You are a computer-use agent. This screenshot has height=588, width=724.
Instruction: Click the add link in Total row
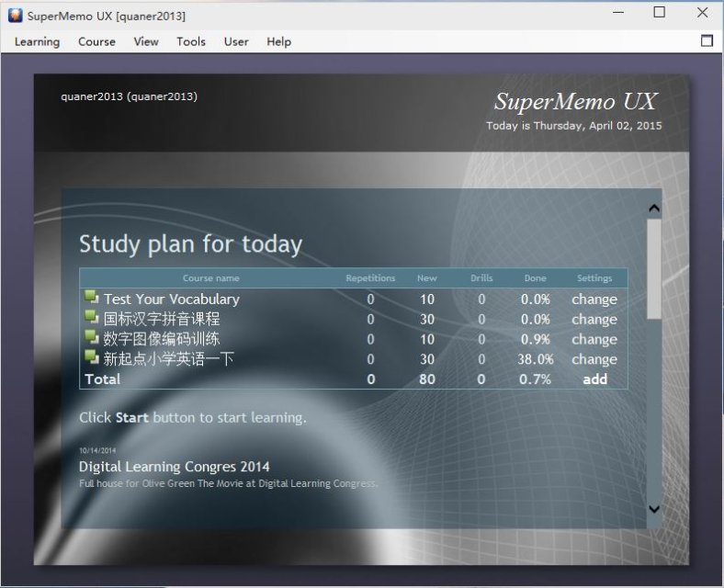[x=594, y=379]
